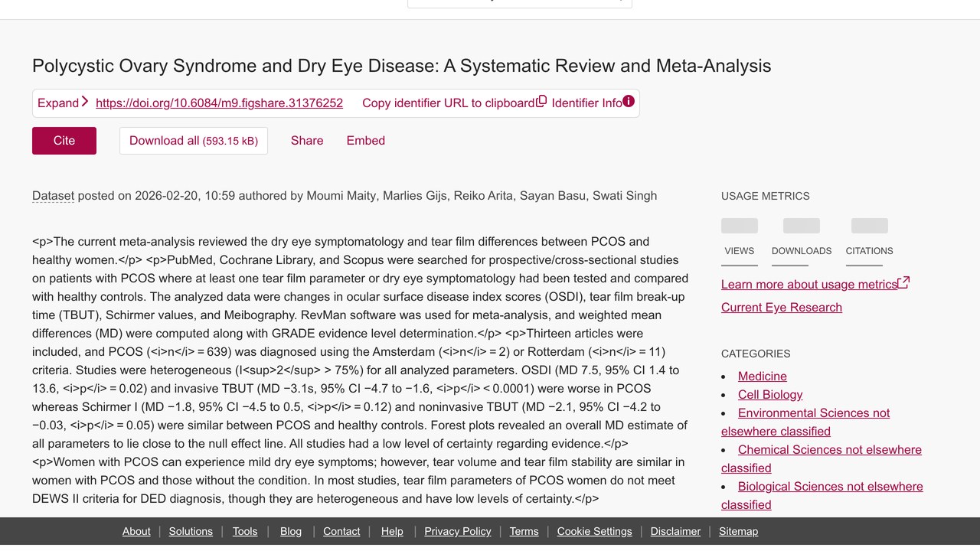
Task: Open the Tools footer link
Action: [x=245, y=531]
